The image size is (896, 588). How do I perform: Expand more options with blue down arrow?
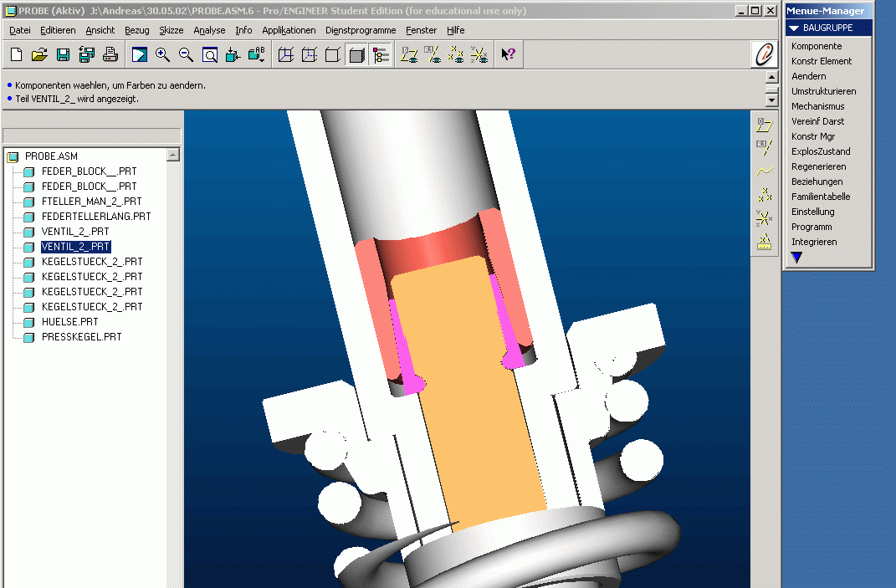point(796,258)
